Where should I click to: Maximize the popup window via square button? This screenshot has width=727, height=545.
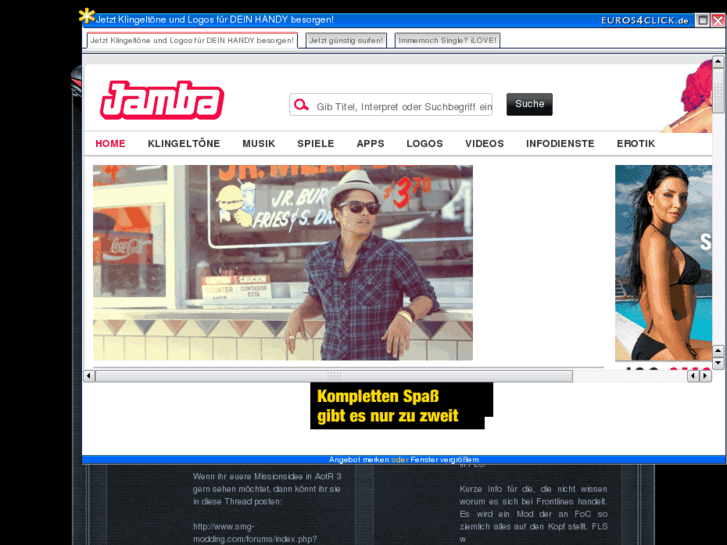tap(703, 20)
